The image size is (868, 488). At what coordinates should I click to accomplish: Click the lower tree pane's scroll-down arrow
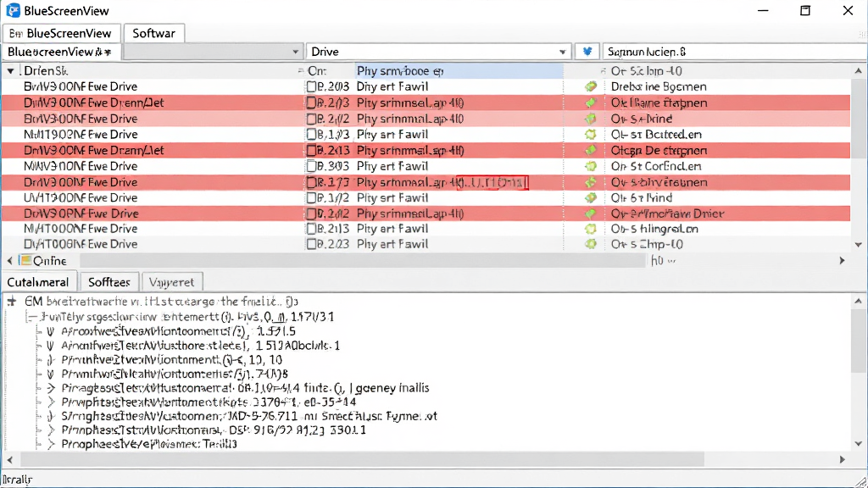pos(858,444)
